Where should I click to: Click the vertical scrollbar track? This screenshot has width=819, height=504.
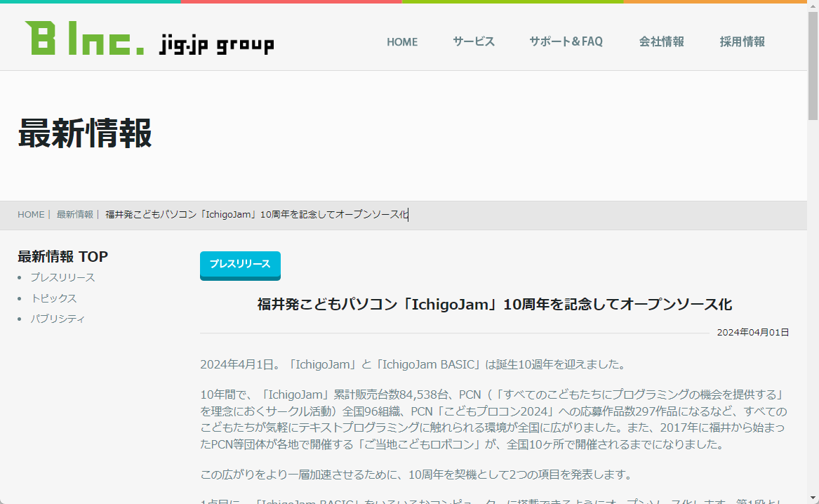click(x=813, y=281)
